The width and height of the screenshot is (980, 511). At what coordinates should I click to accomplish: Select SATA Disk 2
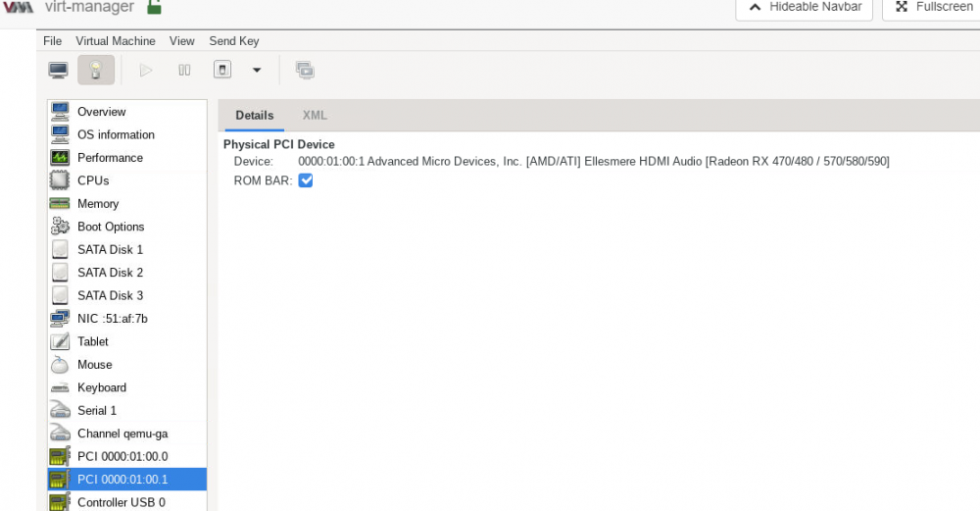(x=127, y=273)
